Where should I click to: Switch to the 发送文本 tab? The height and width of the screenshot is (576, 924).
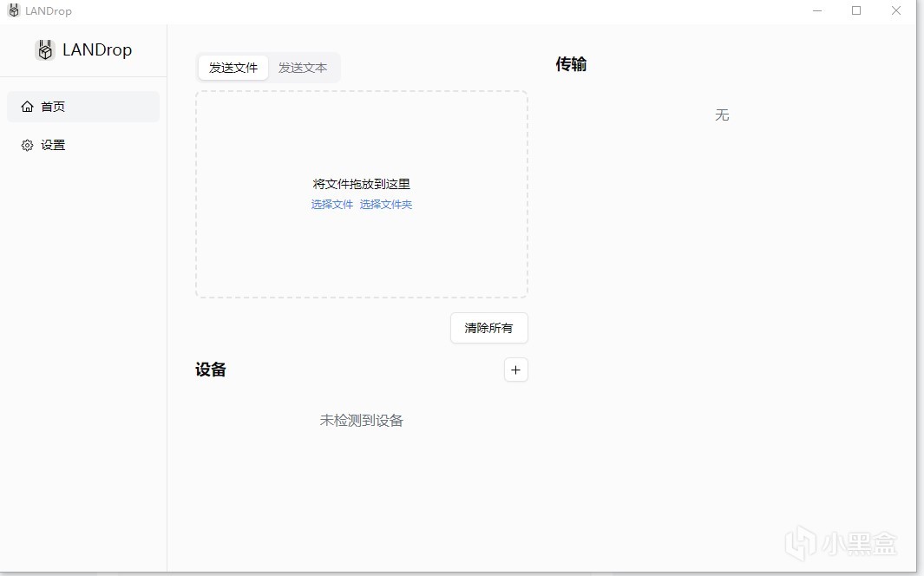pyautogui.click(x=303, y=68)
